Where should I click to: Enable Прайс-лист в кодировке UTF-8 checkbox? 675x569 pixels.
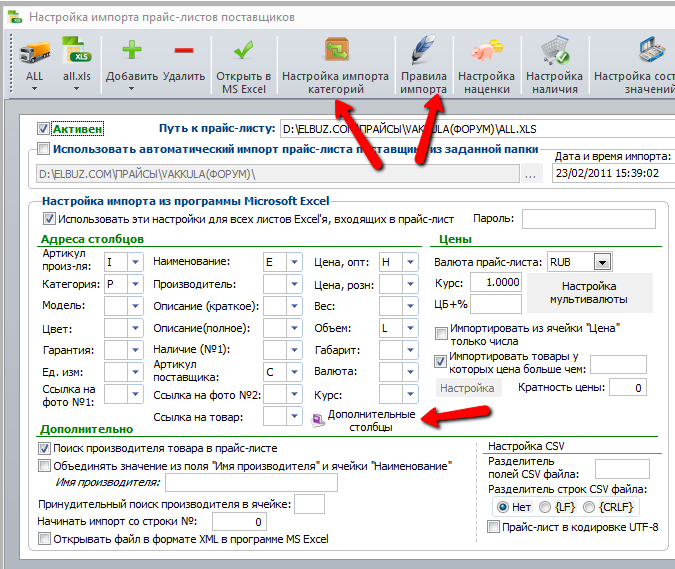click(493, 526)
